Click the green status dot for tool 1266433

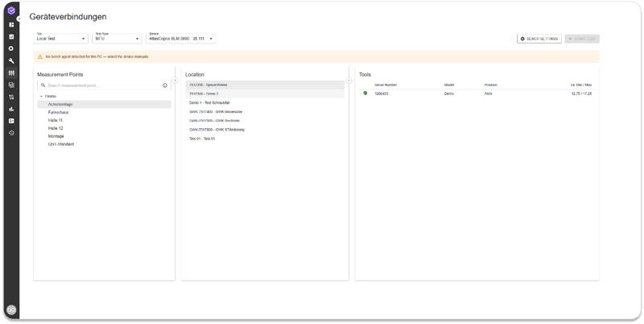pyautogui.click(x=365, y=93)
